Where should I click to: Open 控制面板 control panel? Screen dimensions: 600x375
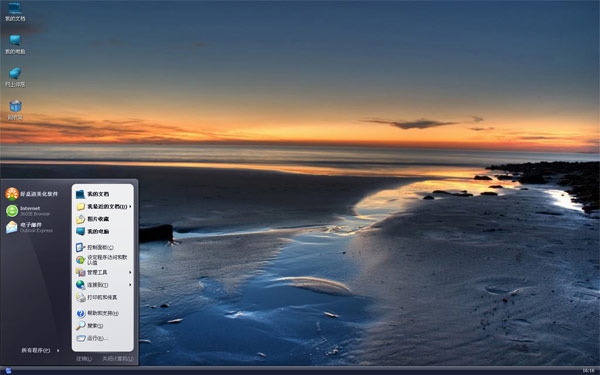pyautogui.click(x=103, y=248)
